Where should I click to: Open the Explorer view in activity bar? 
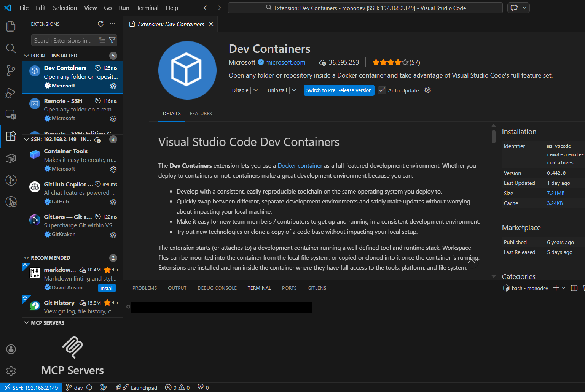tap(11, 26)
